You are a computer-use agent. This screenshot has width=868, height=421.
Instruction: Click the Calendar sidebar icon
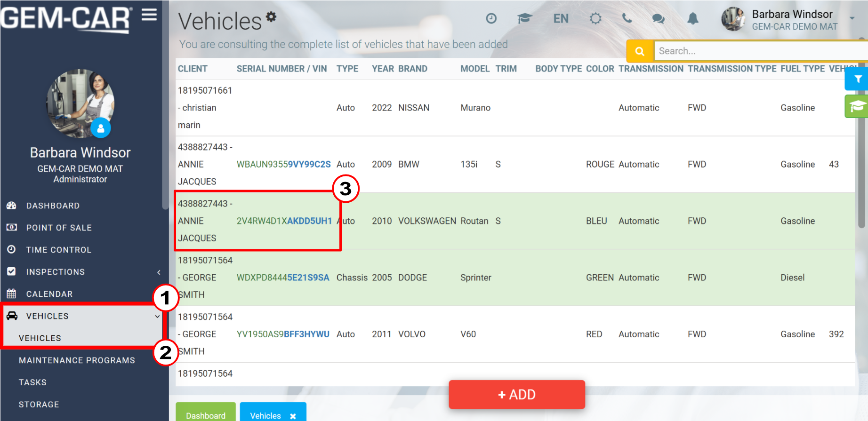[11, 294]
